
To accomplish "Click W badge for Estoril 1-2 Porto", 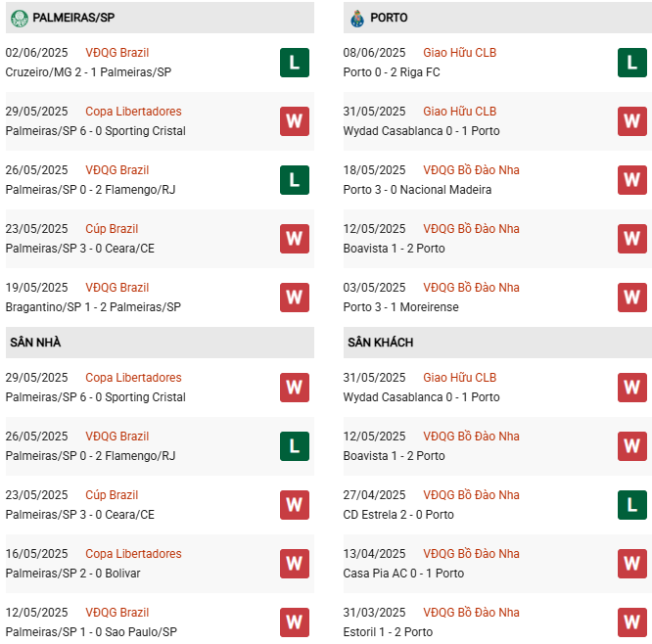I will 631,622.
